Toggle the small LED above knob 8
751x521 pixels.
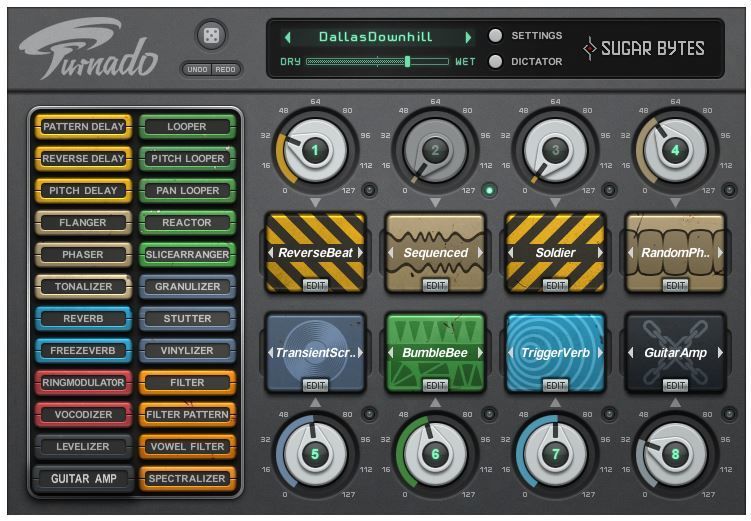coord(729,414)
